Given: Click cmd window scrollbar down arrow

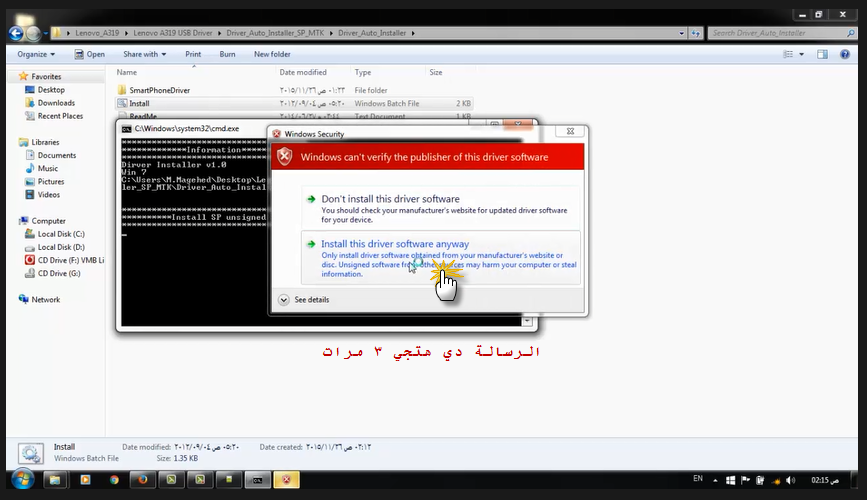Looking at the screenshot, I should tap(527, 321).
